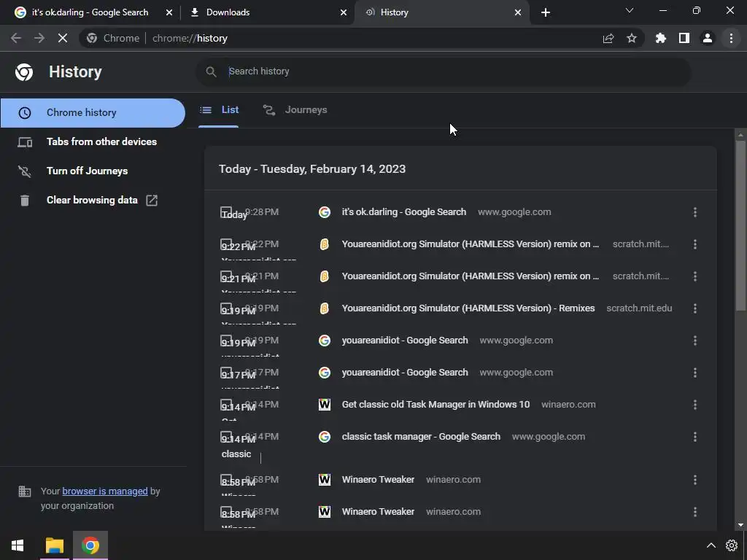Click Scratch favicon of Simulator Remixes entry
Viewport: 747px width, 560px height.
325,308
